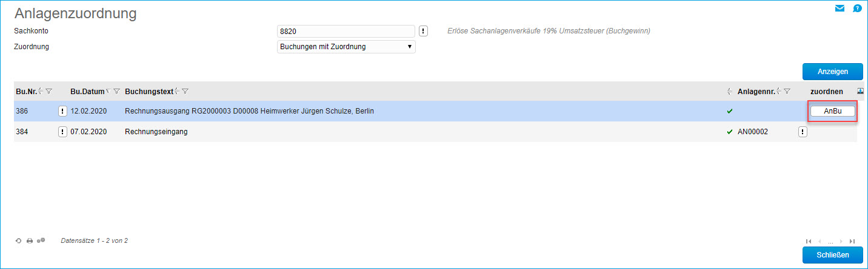Open details for booking number 386
This screenshot has height=269, width=868.
(62, 111)
